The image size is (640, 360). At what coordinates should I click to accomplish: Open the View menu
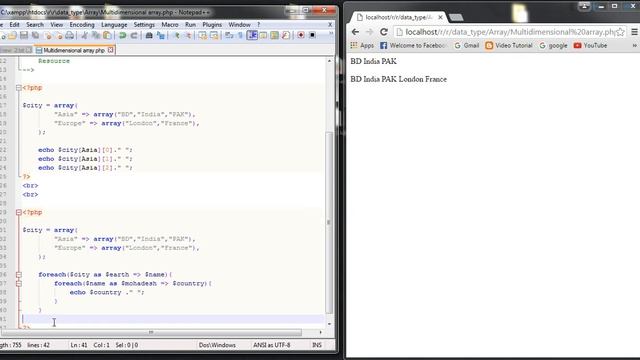tap(57, 24)
